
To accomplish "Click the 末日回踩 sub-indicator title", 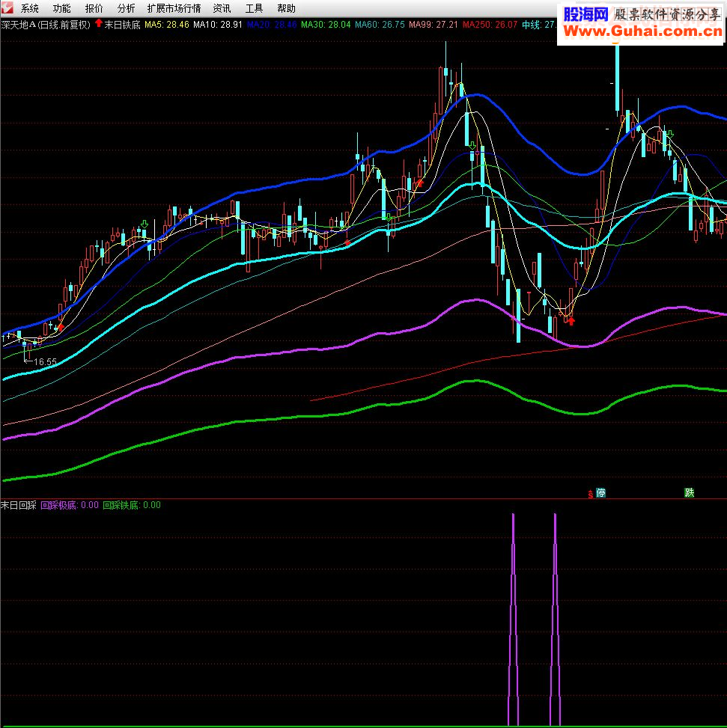I will (x=19, y=505).
